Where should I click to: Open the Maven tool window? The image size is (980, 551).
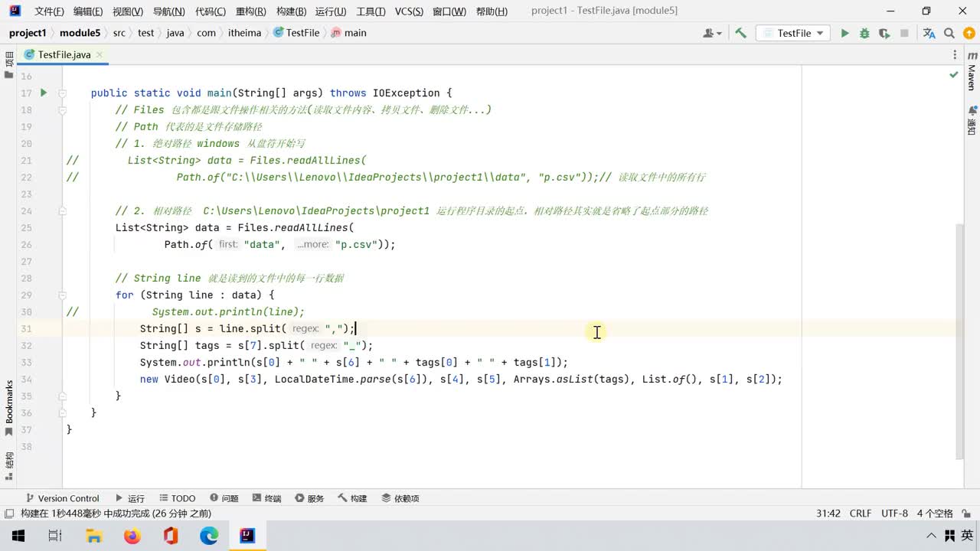972,71
